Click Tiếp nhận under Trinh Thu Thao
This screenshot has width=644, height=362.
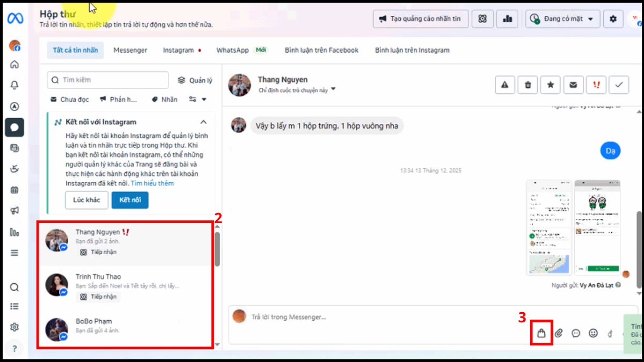(x=98, y=297)
